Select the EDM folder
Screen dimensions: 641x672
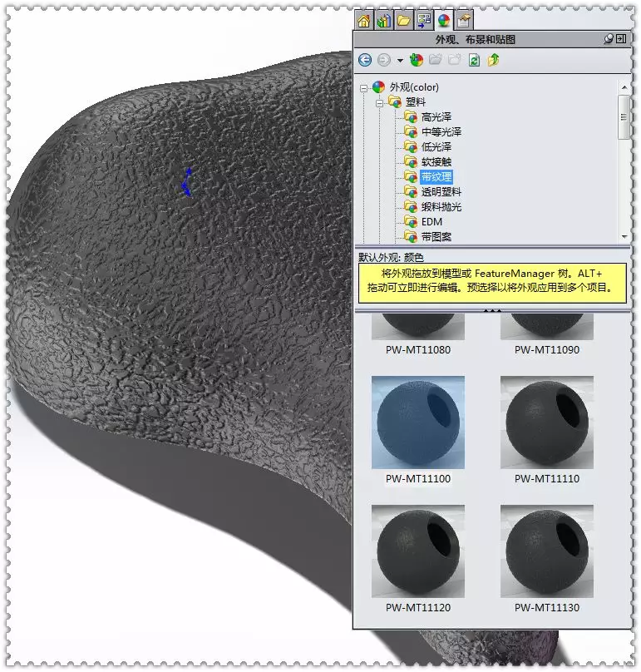431,222
